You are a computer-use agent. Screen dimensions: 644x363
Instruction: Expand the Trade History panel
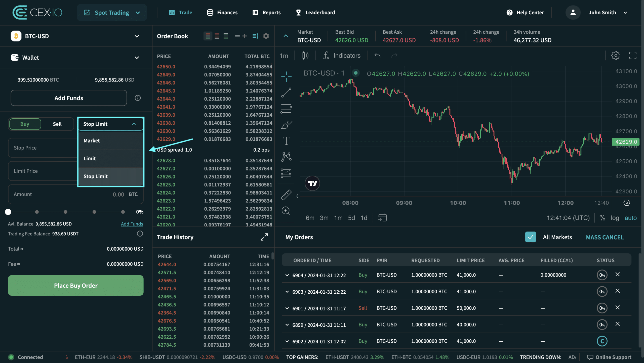point(264,237)
